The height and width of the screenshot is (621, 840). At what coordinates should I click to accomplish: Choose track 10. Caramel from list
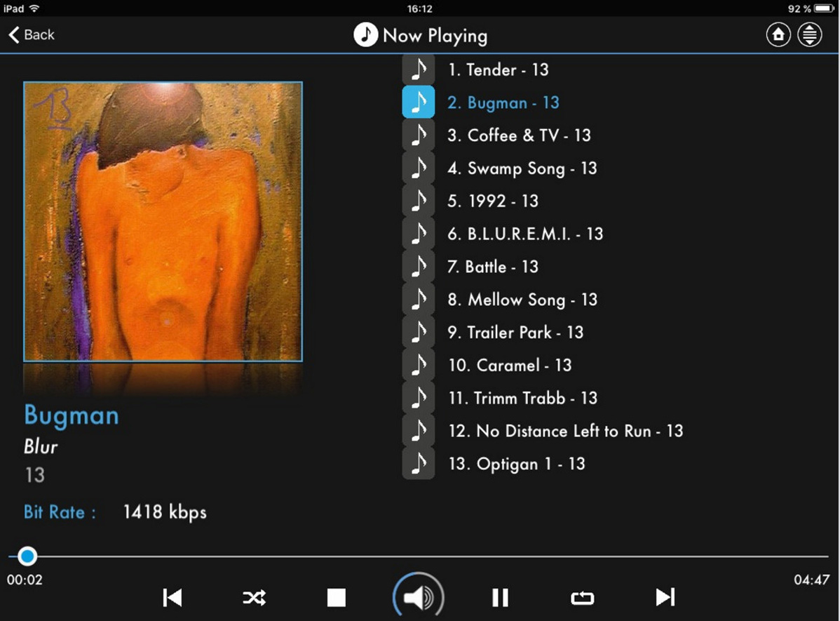coord(510,365)
